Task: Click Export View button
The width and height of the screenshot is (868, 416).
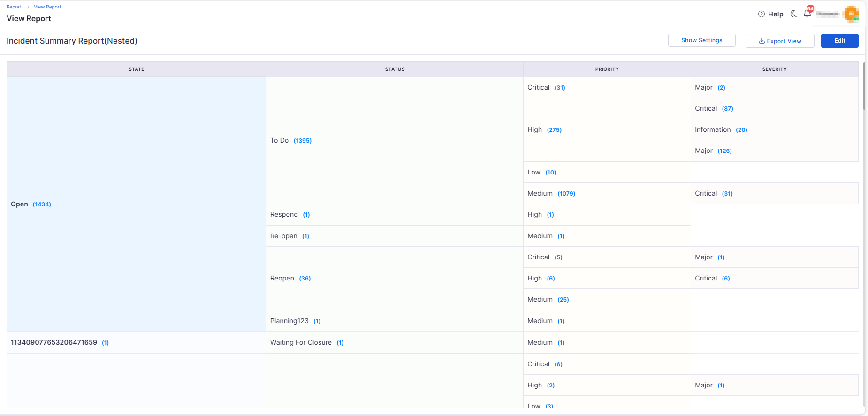Action: coord(779,41)
